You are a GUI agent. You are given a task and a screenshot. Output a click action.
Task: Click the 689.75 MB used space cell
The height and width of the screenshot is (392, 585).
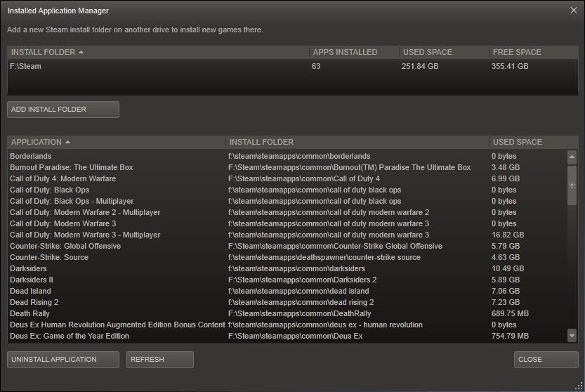[510, 313]
